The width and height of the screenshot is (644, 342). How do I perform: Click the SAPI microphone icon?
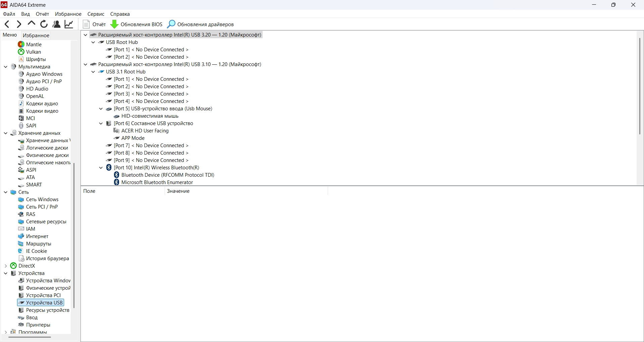(21, 125)
